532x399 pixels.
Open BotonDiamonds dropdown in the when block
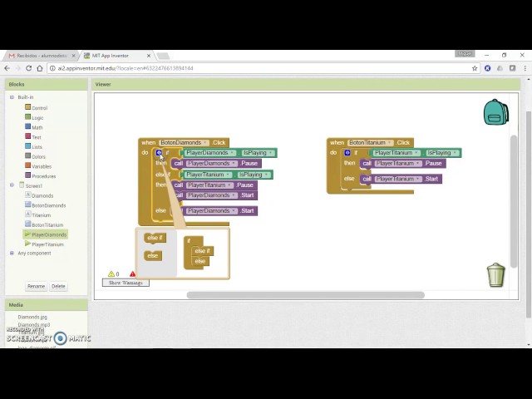pyautogui.click(x=184, y=142)
